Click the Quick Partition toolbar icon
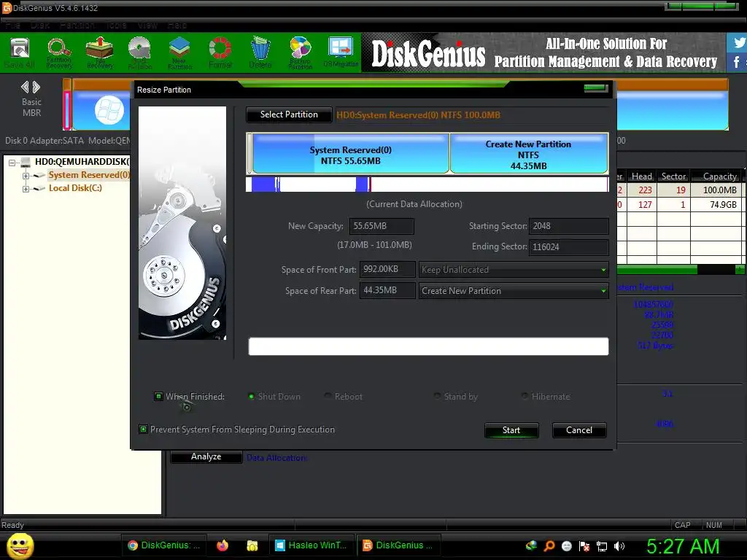The image size is (747, 560). (139, 52)
